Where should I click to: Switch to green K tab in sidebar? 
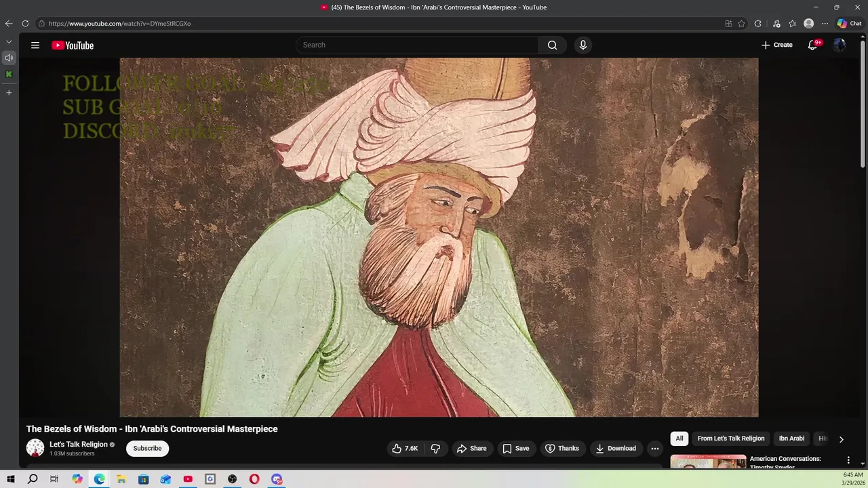(9, 75)
